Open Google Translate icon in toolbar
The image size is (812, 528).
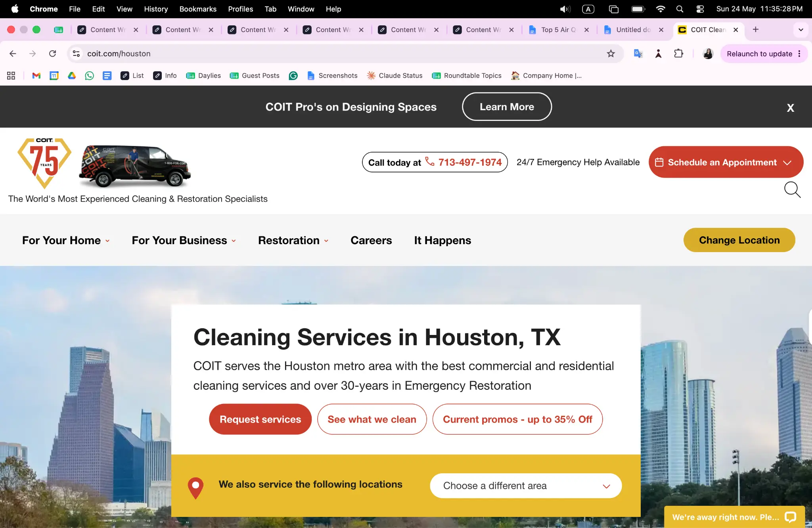(x=638, y=54)
